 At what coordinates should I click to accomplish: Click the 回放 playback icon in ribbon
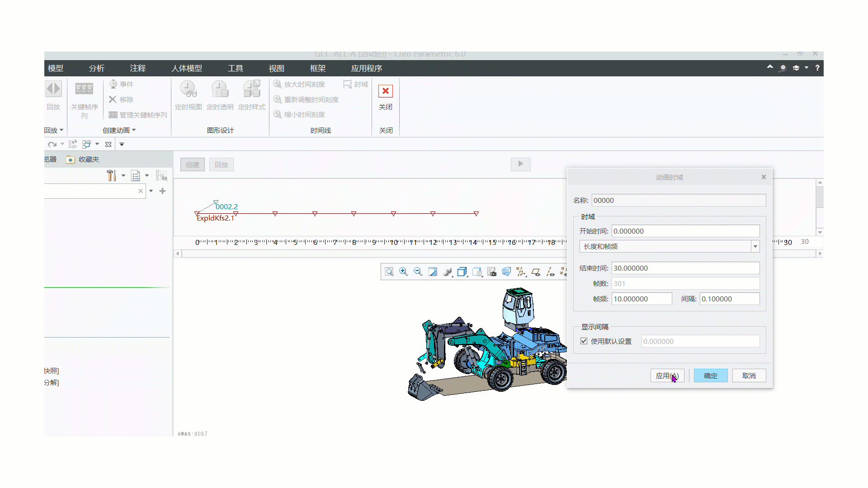(x=53, y=89)
